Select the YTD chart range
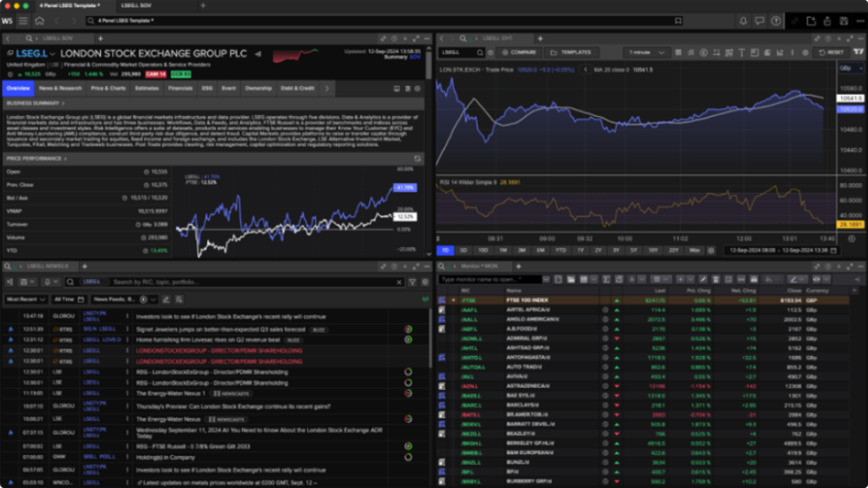The height and width of the screenshot is (488, 868). click(x=560, y=250)
